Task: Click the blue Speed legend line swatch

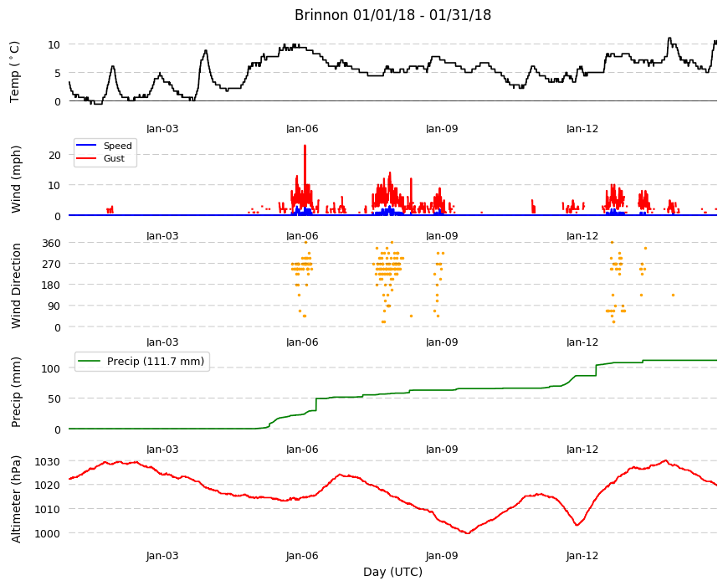Action: 86,146
